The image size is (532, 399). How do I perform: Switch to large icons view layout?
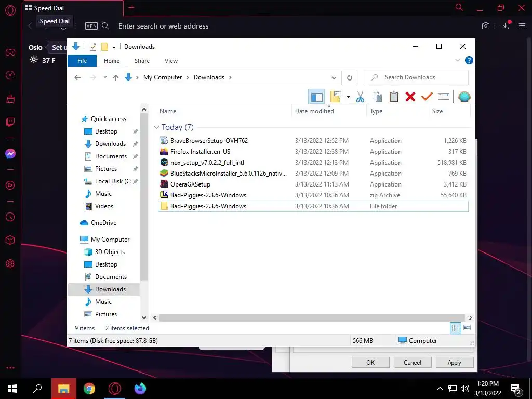coord(467,328)
